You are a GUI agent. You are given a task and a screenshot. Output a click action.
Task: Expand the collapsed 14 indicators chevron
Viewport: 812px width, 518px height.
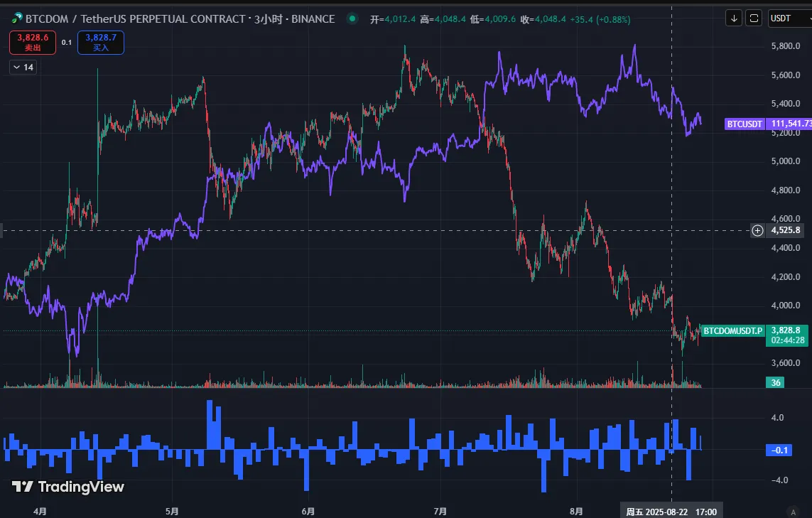click(x=23, y=68)
